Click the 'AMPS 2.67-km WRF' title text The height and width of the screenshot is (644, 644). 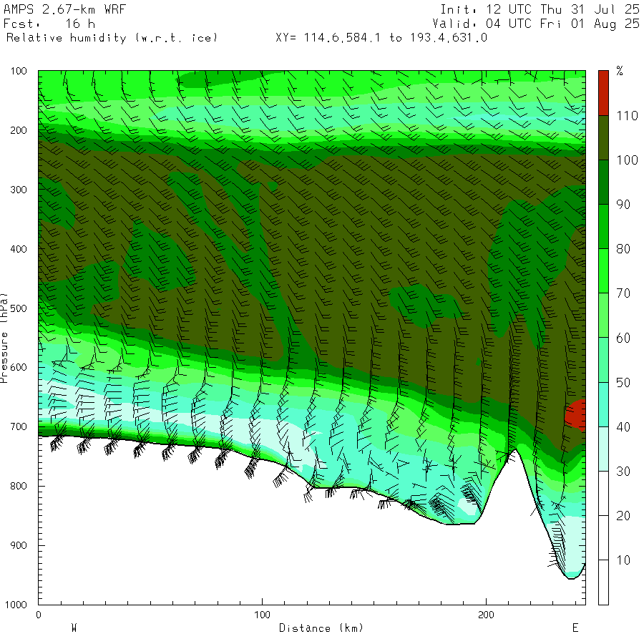click(x=64, y=9)
